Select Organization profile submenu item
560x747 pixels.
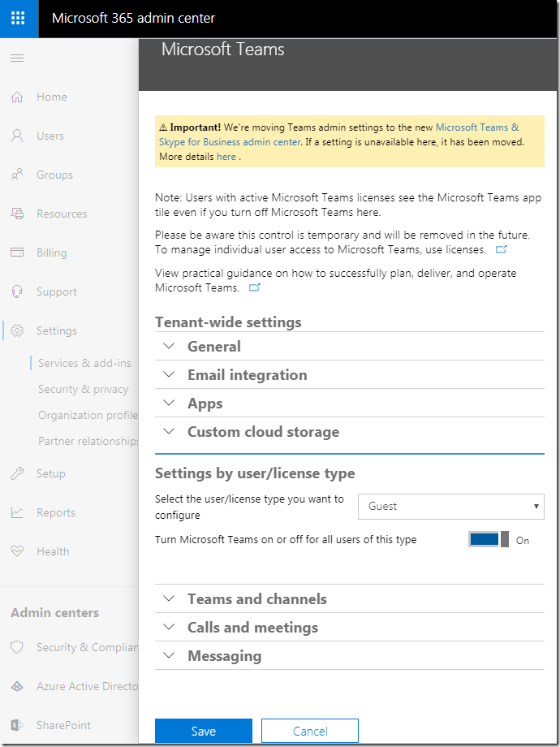[x=88, y=415]
